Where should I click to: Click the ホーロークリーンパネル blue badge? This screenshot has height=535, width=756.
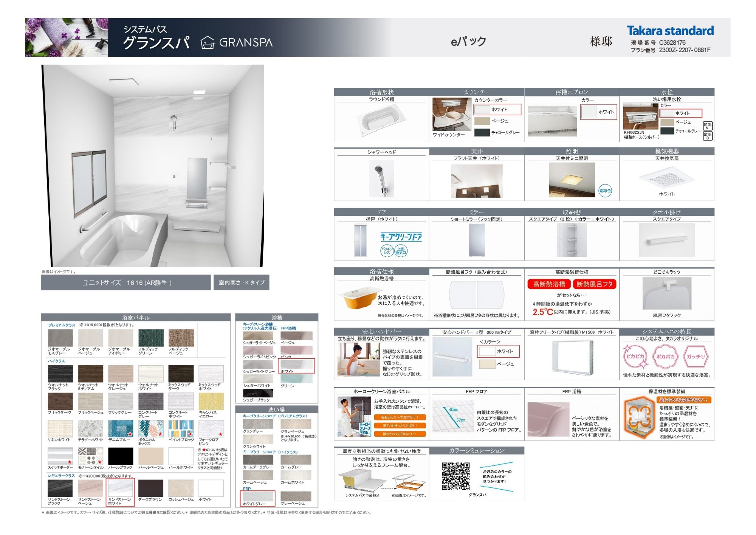[x=364, y=429]
